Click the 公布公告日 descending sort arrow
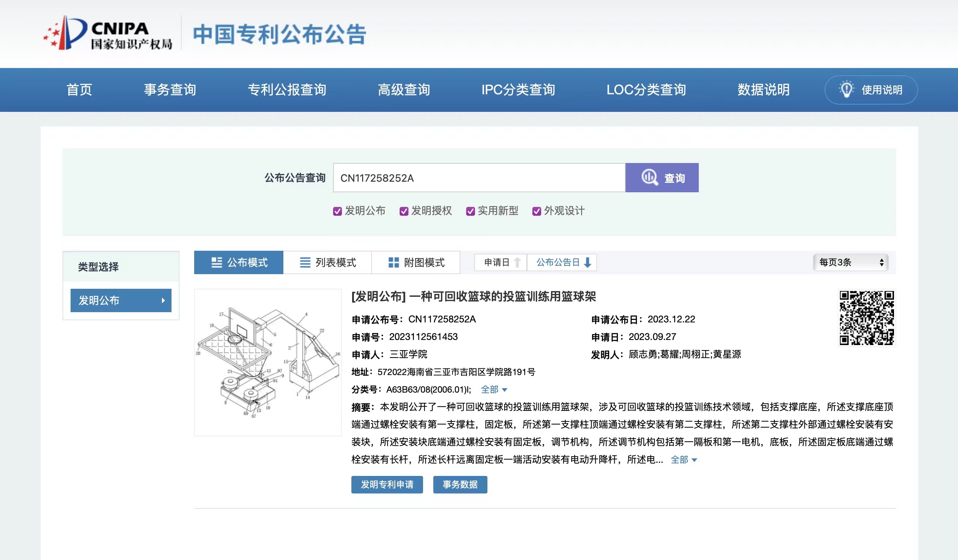 point(587,262)
